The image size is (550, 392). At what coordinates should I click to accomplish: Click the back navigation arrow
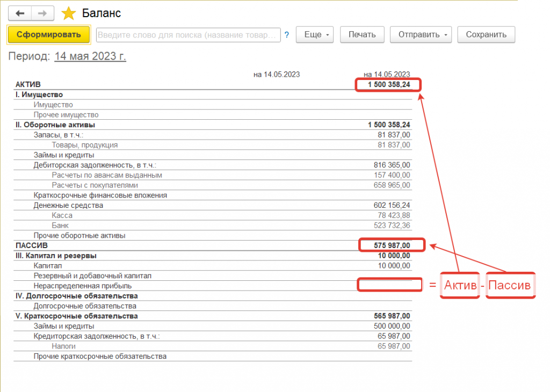(20, 13)
